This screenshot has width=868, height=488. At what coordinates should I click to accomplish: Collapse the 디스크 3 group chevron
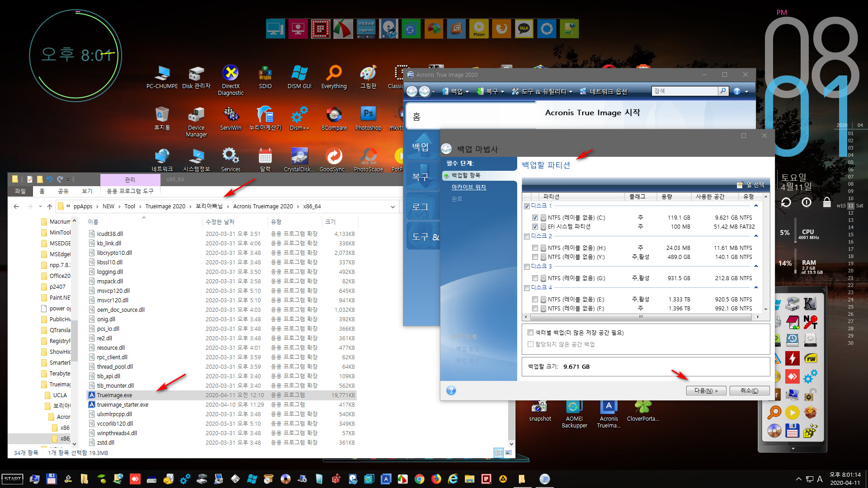(x=756, y=266)
